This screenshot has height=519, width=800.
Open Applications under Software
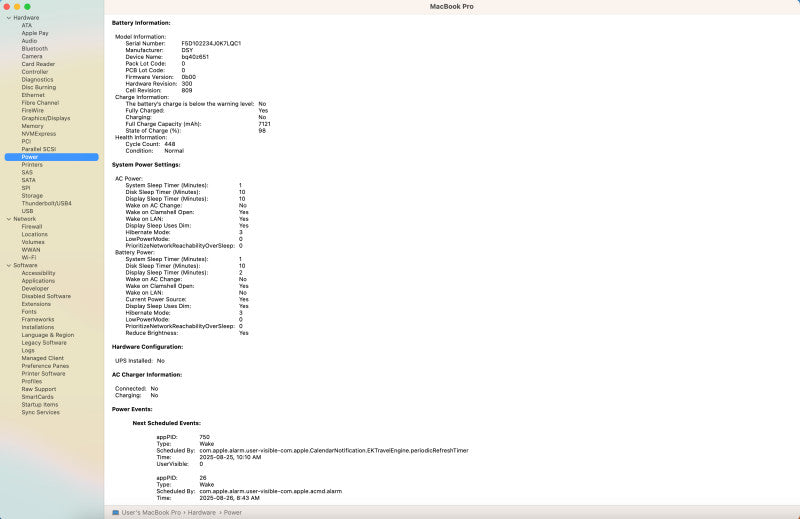pos(38,281)
